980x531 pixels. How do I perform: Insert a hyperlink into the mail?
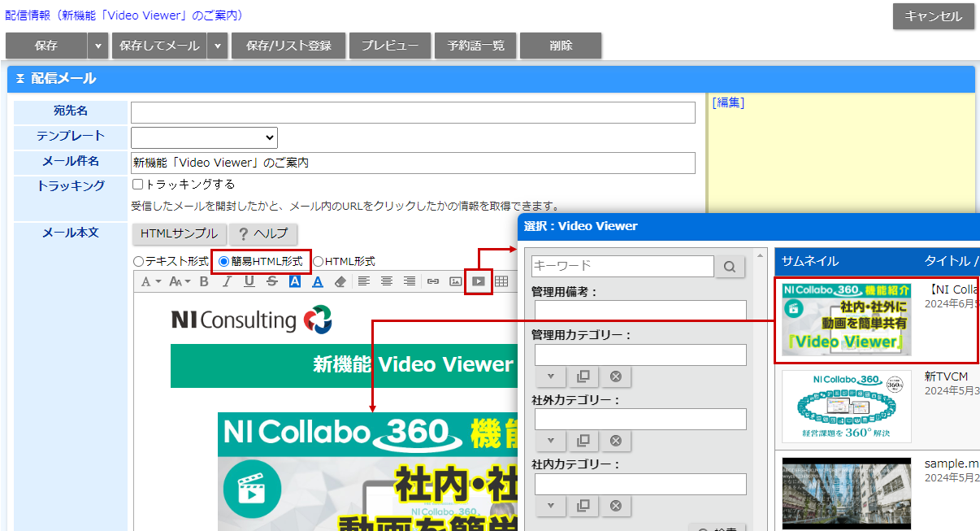(x=433, y=281)
